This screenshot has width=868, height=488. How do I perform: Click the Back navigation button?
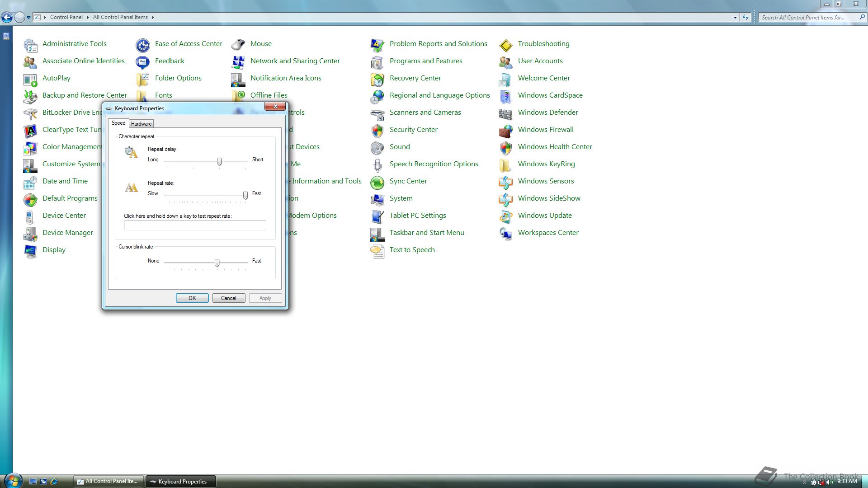[x=7, y=18]
